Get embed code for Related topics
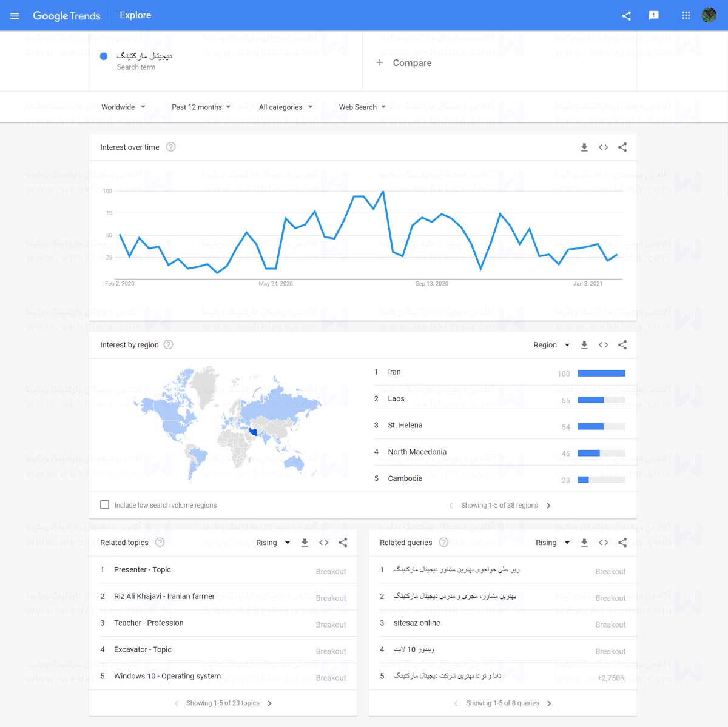 coord(323,543)
